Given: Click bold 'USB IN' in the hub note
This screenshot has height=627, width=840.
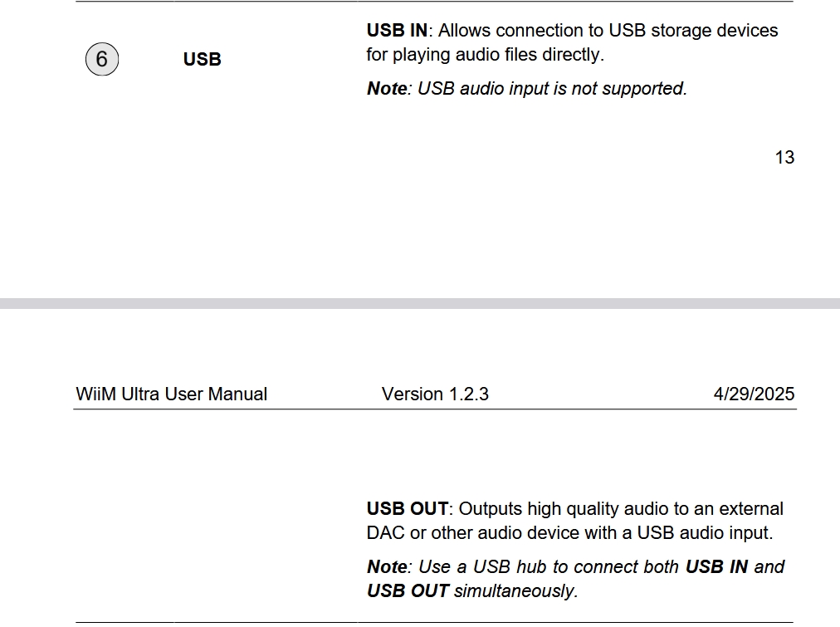Looking at the screenshot, I should pos(715,567).
